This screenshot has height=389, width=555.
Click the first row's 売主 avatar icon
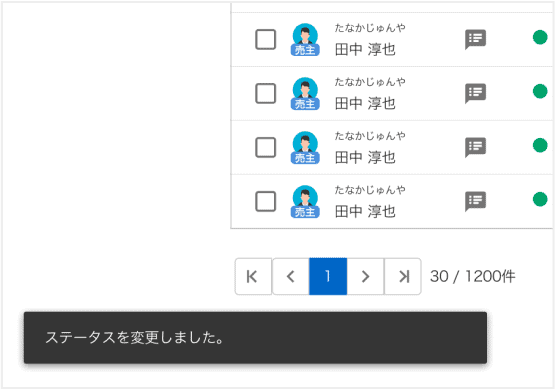click(305, 39)
